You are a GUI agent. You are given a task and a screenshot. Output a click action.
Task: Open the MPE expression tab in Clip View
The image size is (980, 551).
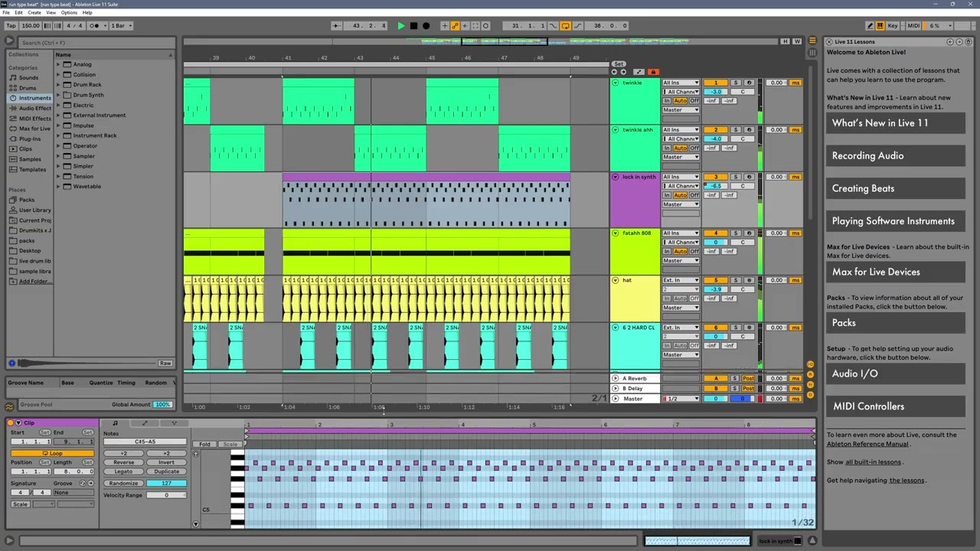coord(173,423)
